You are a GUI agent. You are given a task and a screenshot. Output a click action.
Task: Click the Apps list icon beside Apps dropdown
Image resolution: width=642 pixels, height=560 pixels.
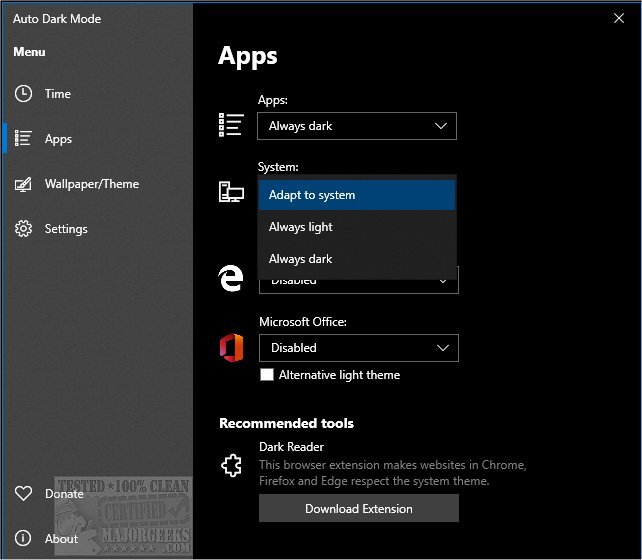[x=231, y=125]
